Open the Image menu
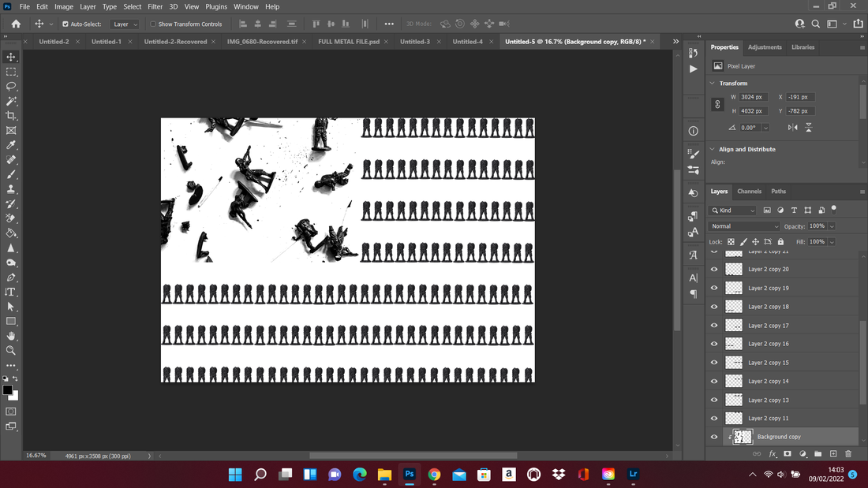Viewport: 868px width, 488px height. pos(64,6)
